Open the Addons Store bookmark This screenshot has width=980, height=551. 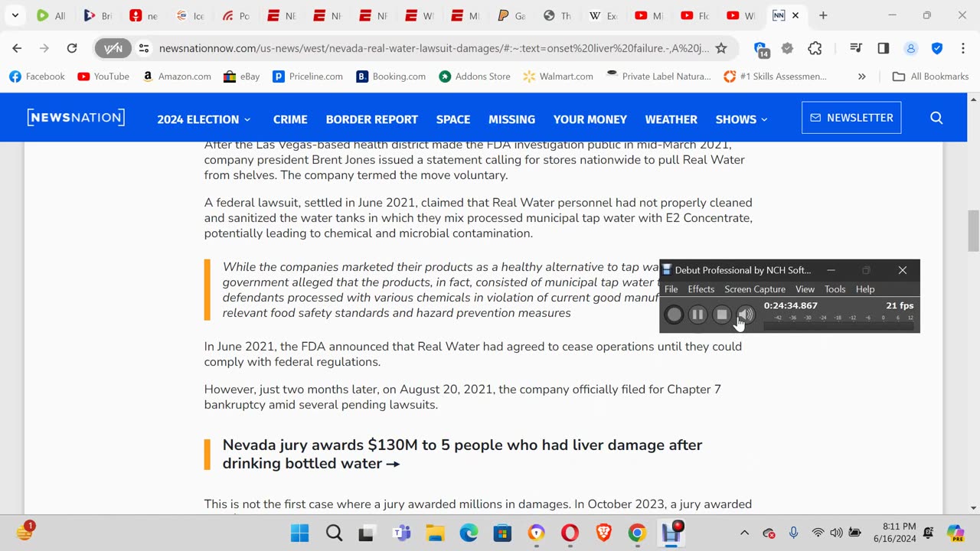(475, 77)
